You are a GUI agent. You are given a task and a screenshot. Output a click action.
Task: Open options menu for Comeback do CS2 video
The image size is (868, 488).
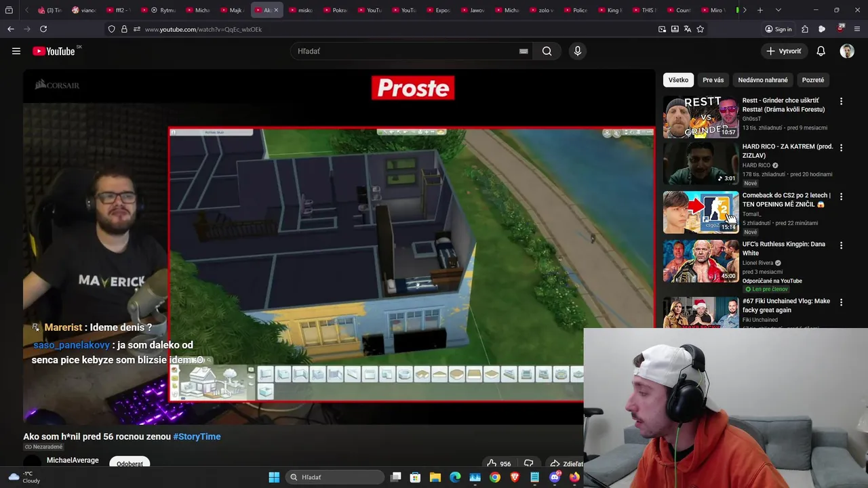tap(841, 197)
